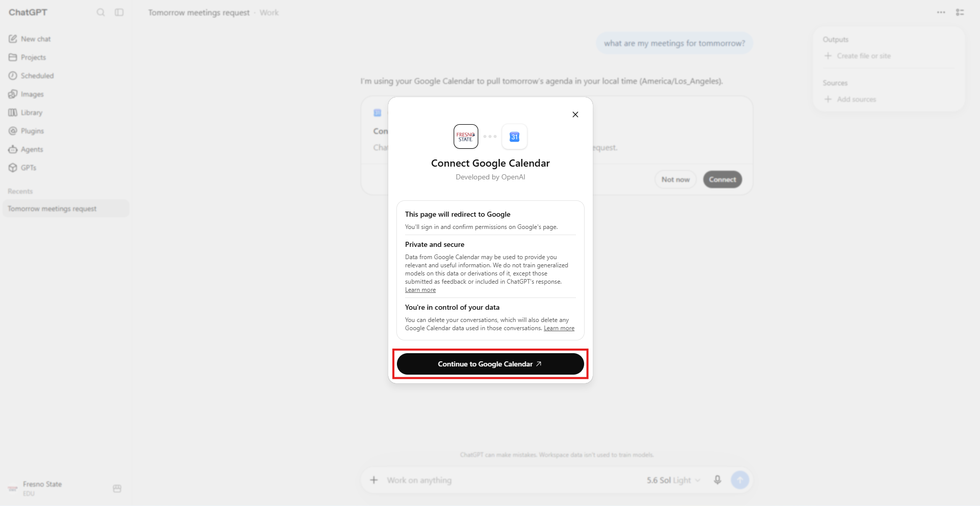Viewport: 980px width, 506px height.
Task: Click the search chats magnifier icon
Action: (101, 12)
